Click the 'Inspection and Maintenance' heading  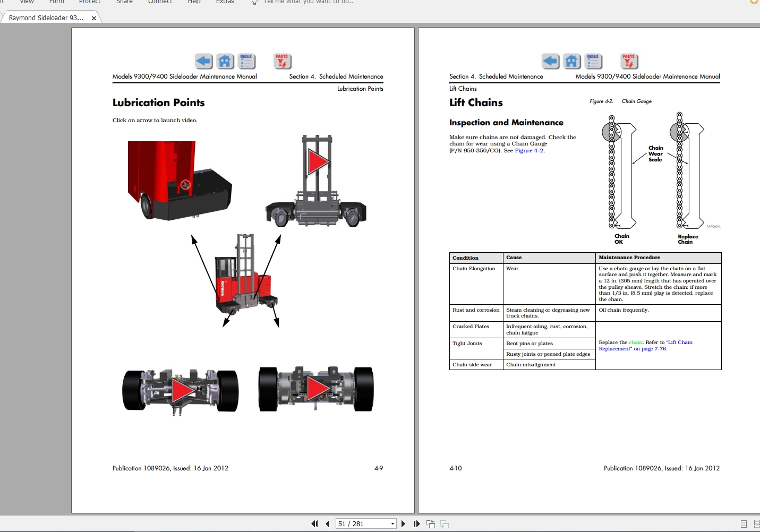[x=506, y=123]
